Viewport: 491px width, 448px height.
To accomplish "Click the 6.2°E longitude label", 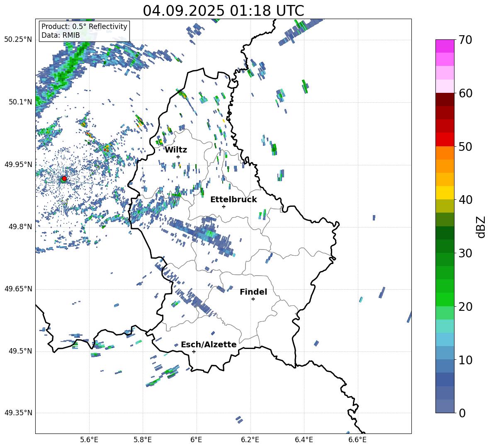I will (x=250, y=440).
